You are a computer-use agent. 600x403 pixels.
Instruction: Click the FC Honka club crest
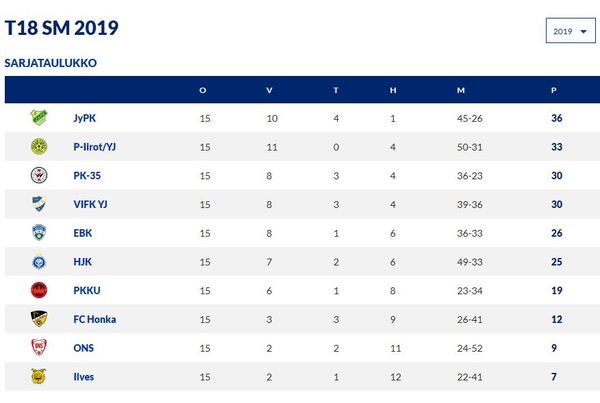[x=39, y=319]
